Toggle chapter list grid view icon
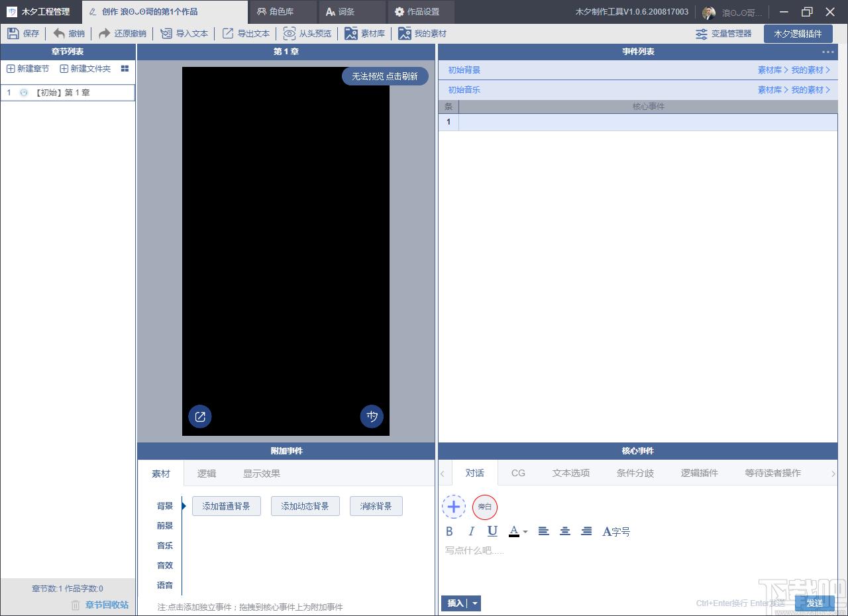Viewport: 848px width, 616px height. 125,69
